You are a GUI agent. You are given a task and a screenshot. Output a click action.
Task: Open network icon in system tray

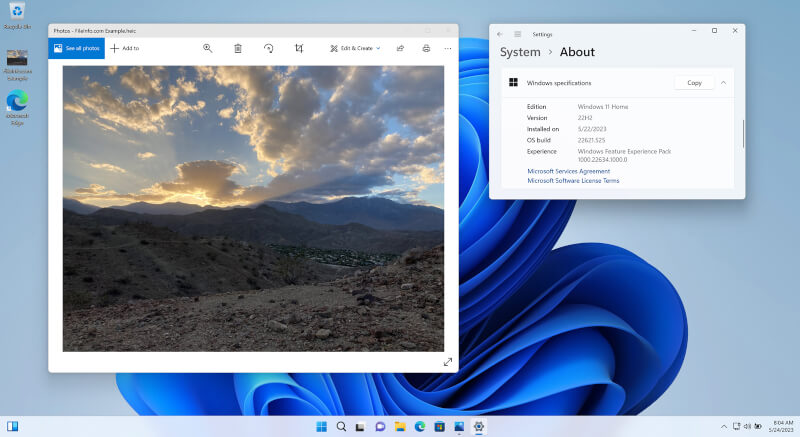(736, 426)
